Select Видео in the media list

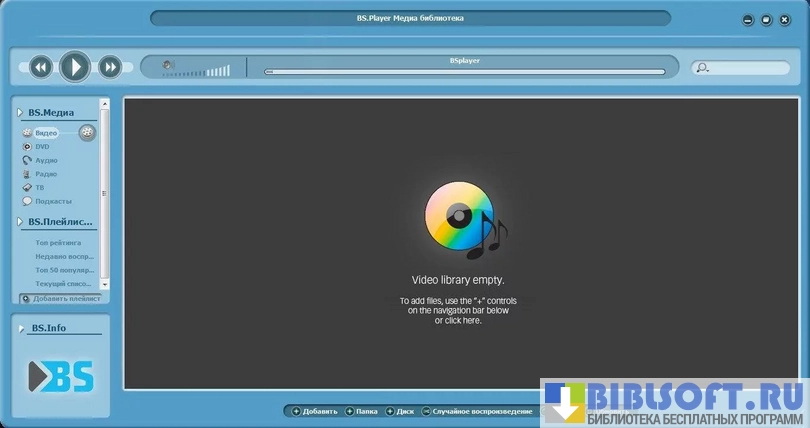46,133
